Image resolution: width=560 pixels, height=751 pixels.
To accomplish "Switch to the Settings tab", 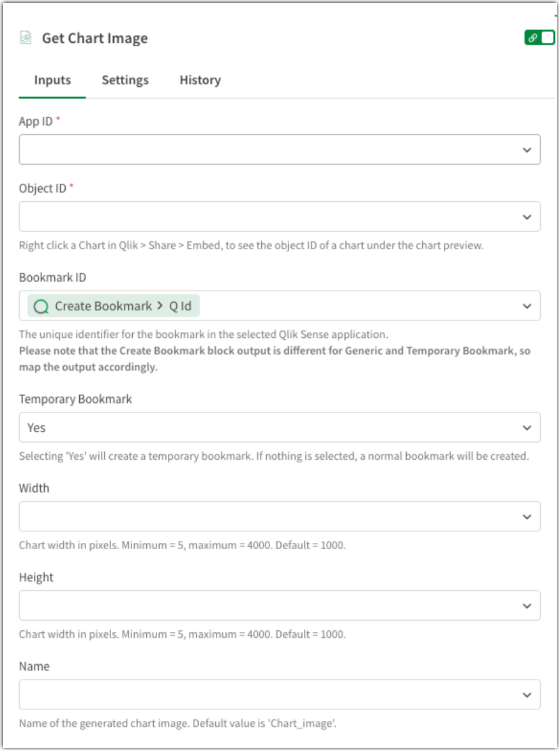I will (x=125, y=80).
